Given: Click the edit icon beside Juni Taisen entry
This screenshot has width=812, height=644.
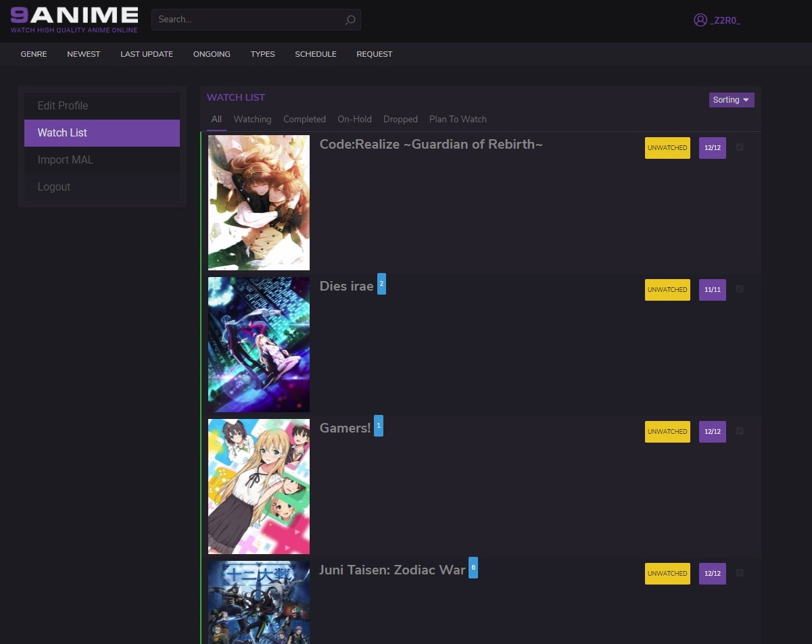Looking at the screenshot, I should click(x=740, y=572).
